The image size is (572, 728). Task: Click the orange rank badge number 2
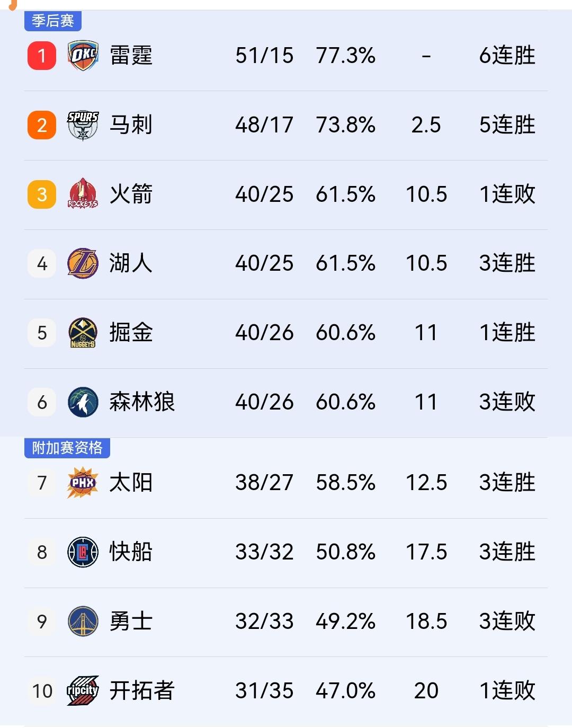[x=41, y=125]
